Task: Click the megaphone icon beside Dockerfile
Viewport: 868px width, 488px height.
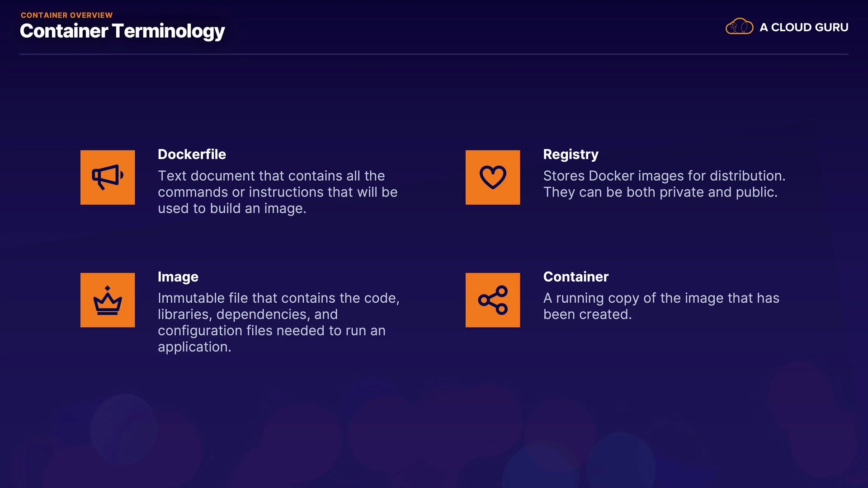Action: (x=108, y=177)
